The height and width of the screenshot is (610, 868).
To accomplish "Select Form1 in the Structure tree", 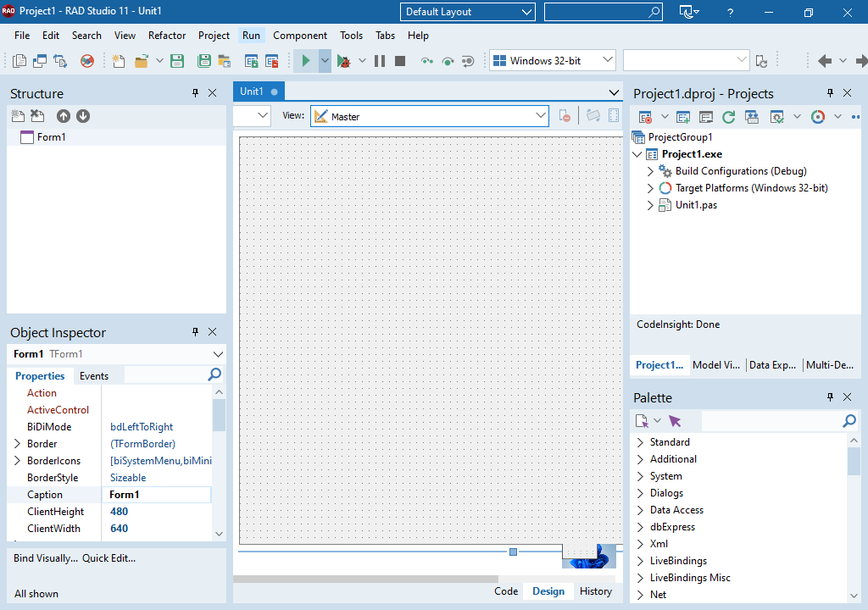I will [51, 137].
